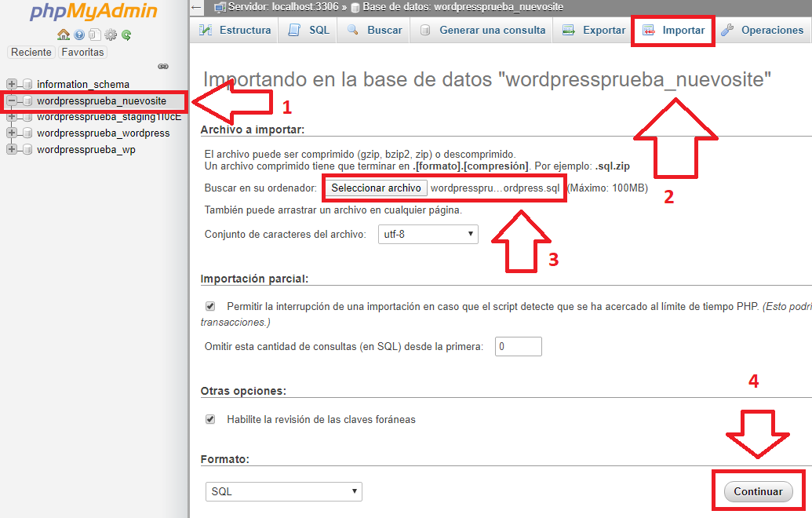Click the database icon in breadcrumb

355,8
